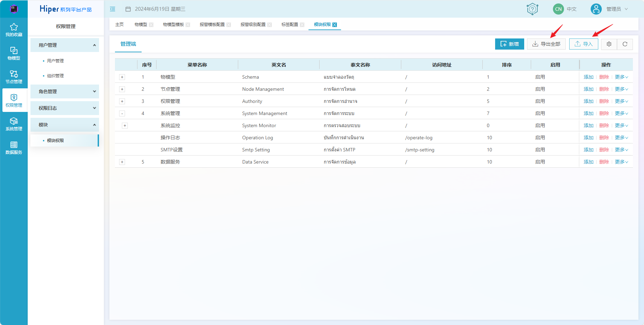Click the 导入 button

584,44
